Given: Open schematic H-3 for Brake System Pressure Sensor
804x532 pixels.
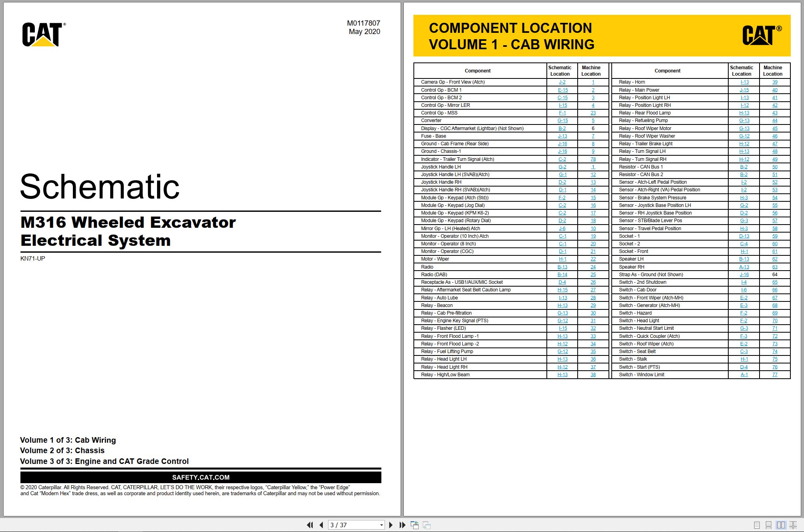Looking at the screenshot, I should (x=744, y=198).
